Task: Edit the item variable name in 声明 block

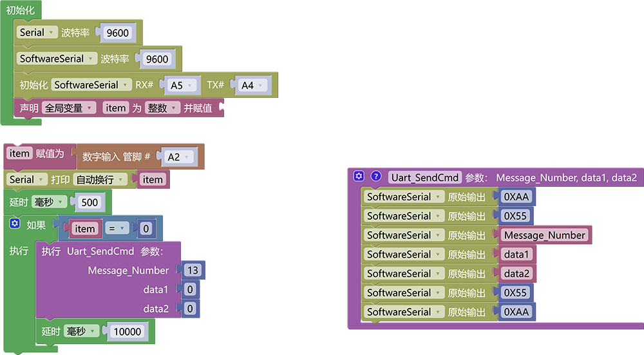Action: [x=115, y=108]
